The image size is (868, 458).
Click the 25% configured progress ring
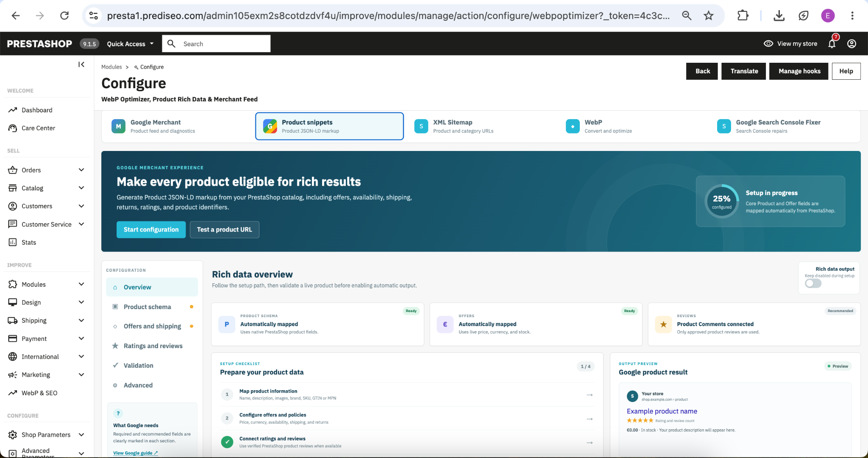[x=721, y=201]
